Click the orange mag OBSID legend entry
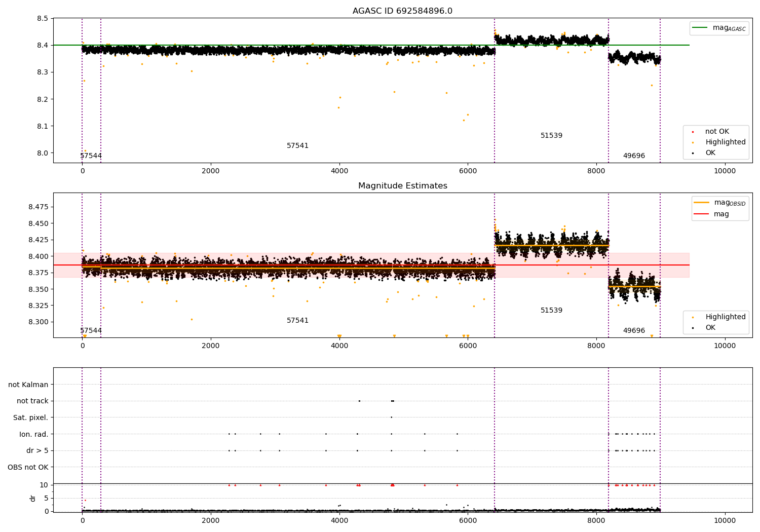The width and height of the screenshot is (760, 532). coord(719,203)
